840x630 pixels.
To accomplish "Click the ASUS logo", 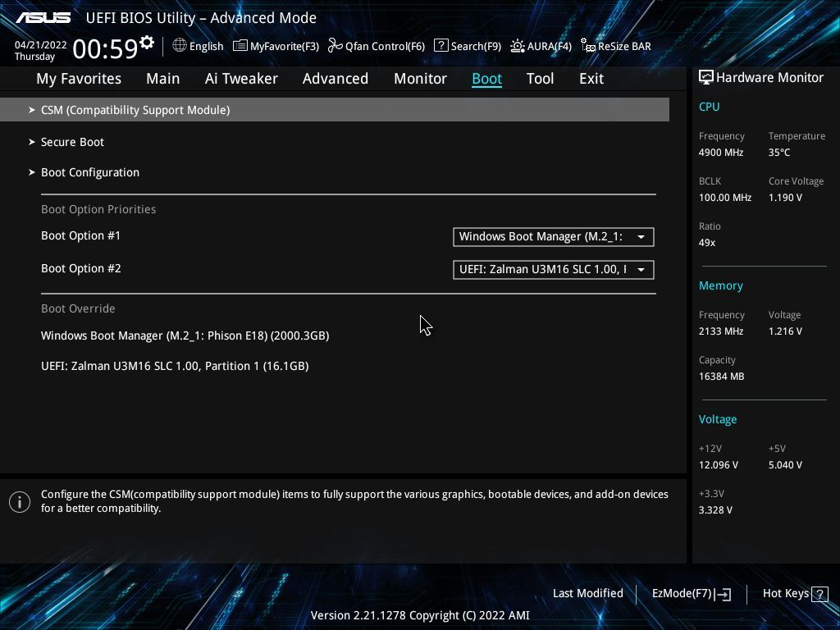I will click(x=43, y=18).
